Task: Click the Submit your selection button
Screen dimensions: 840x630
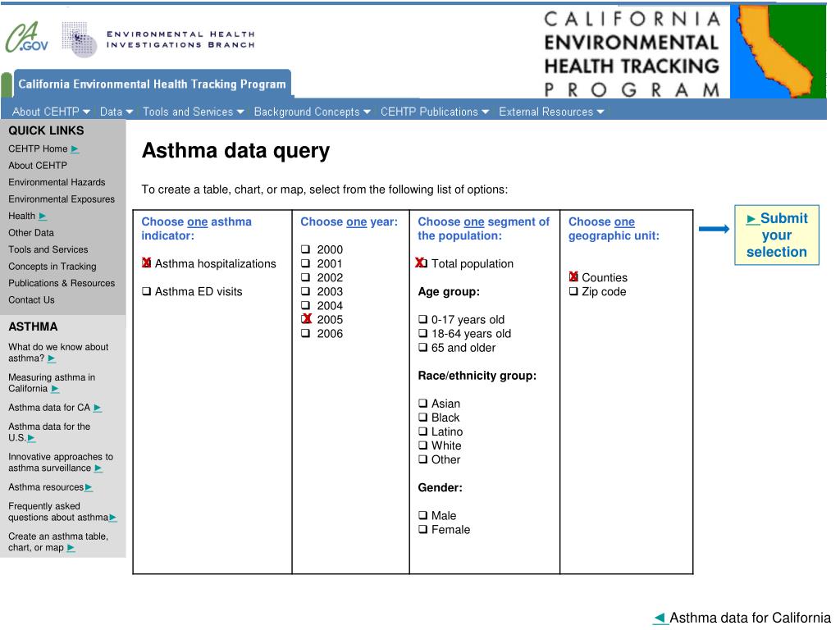Action: (777, 235)
